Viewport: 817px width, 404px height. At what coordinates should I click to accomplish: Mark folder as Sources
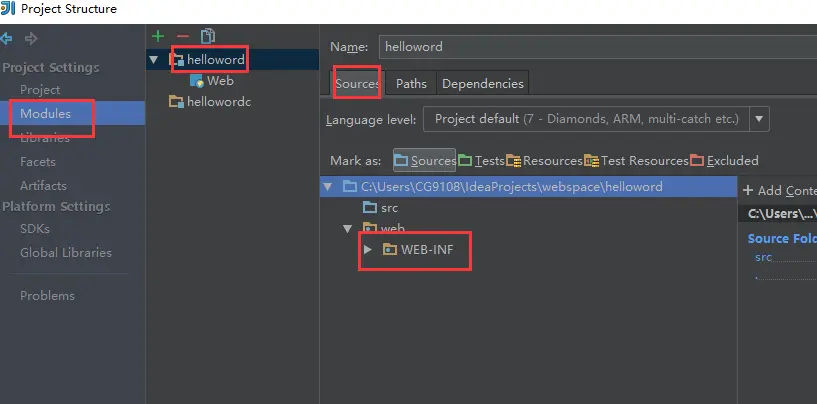[425, 161]
